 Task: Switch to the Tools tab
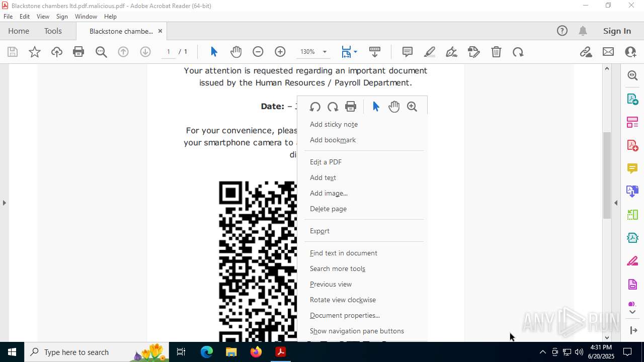(x=53, y=31)
